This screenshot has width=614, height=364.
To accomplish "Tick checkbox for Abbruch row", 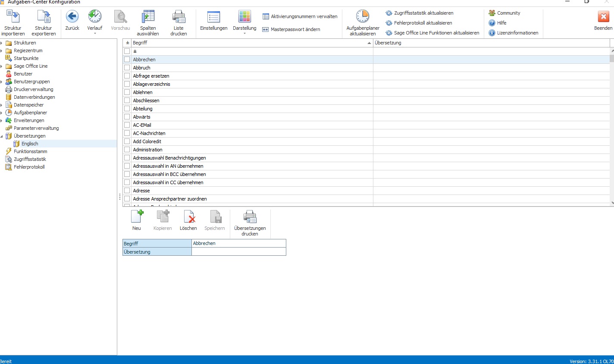I will pos(127,68).
